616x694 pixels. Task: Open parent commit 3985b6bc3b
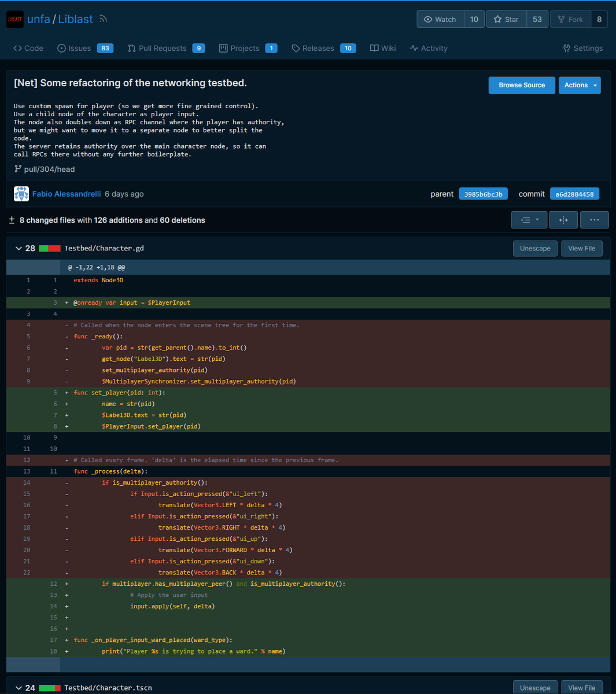tap(483, 194)
